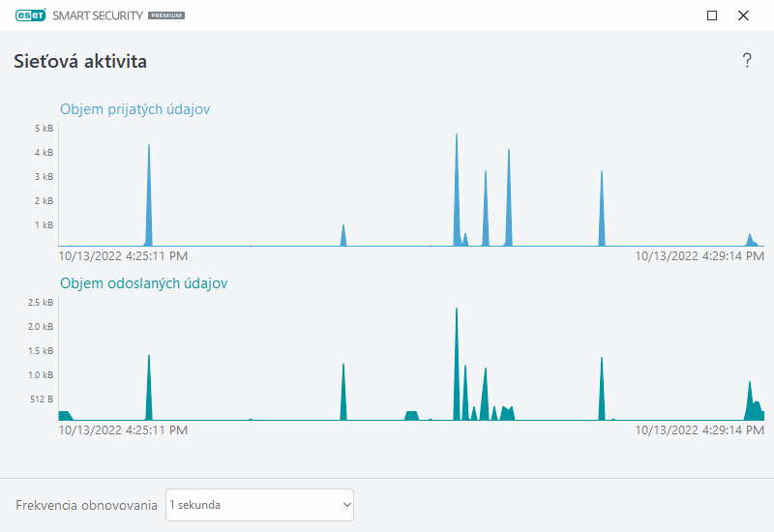This screenshot has height=532, width=774.
Task: Click the Frekvencia obnovovania label
Action: 86,505
